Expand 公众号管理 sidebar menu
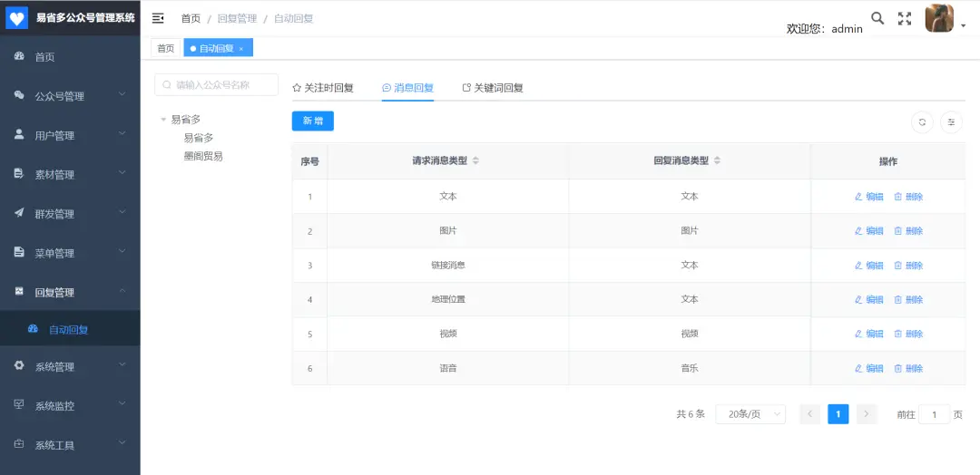980x475 pixels. click(122, 94)
